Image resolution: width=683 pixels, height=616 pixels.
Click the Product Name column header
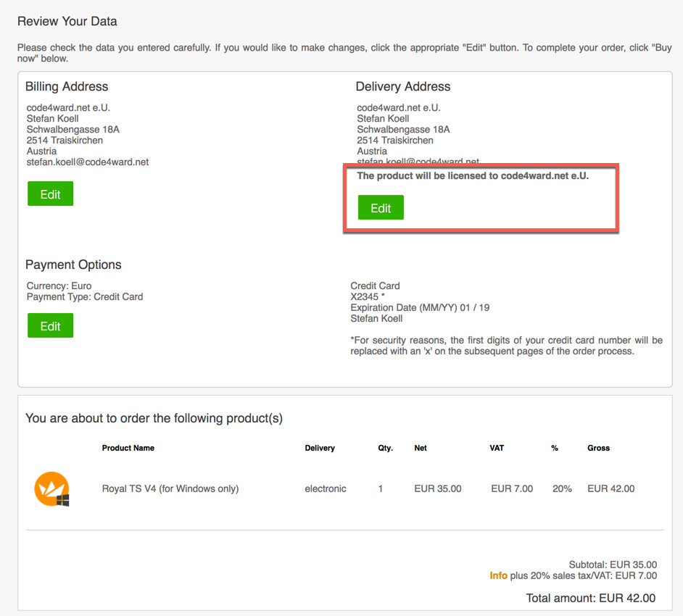coord(128,448)
